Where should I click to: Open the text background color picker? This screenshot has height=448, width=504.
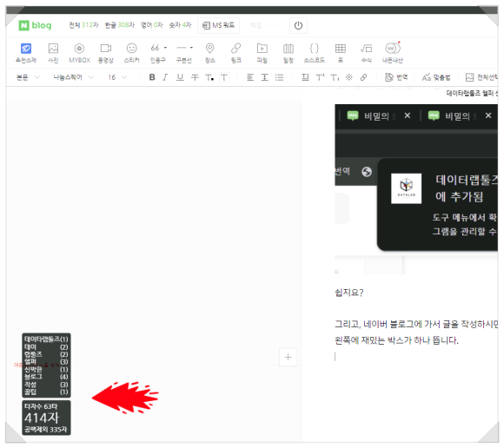coord(224,77)
